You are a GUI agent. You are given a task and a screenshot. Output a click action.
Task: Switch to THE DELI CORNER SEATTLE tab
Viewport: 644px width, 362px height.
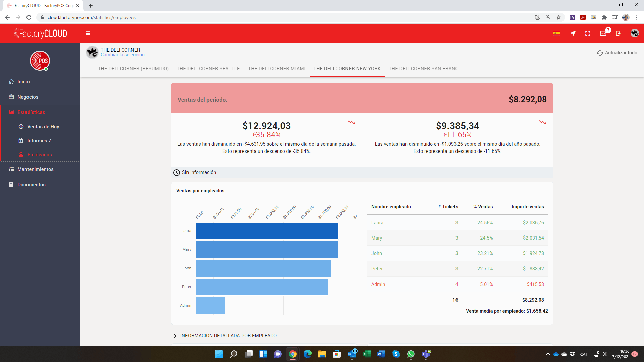tap(208, 69)
